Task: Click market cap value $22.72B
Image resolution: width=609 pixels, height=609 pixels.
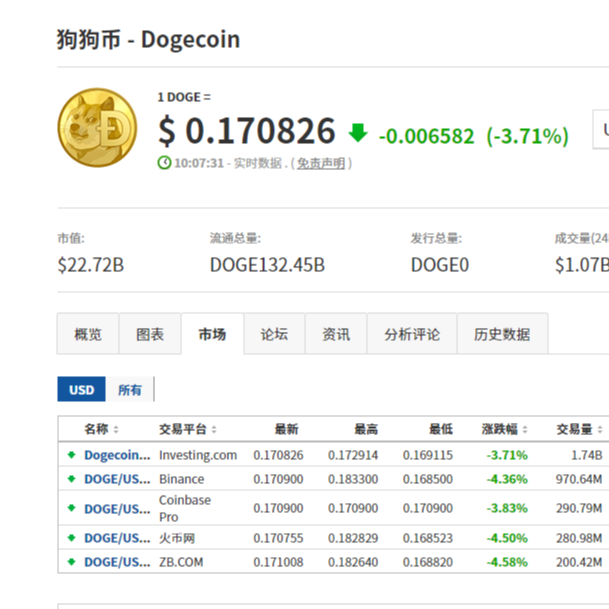Action: click(x=90, y=265)
